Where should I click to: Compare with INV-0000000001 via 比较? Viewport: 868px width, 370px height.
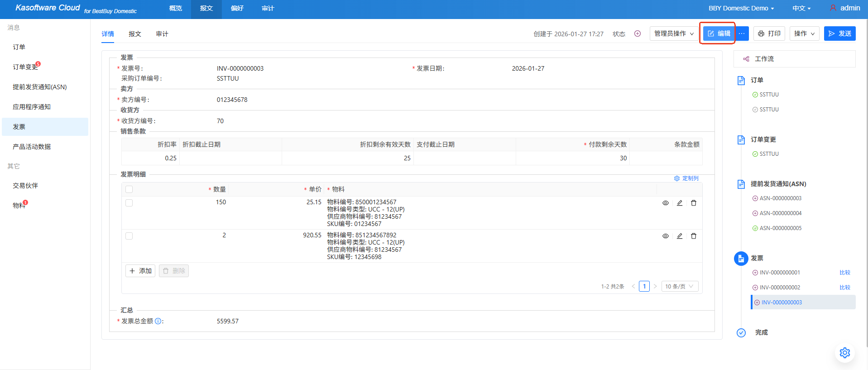tap(845, 273)
